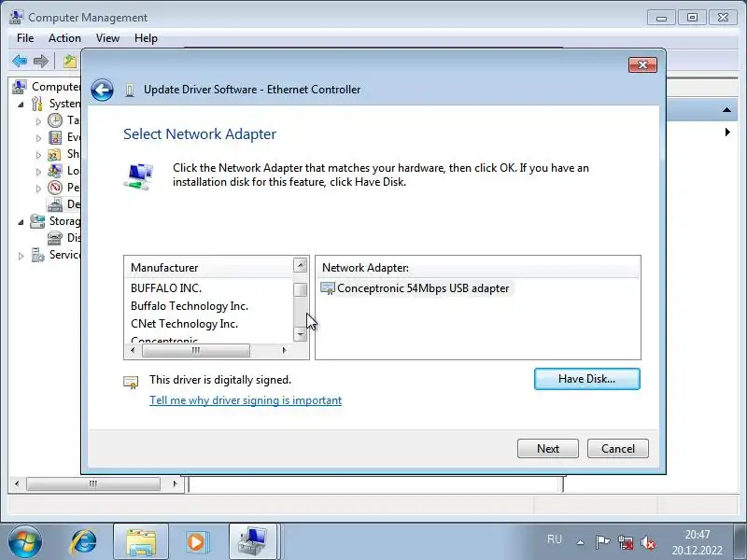The width and height of the screenshot is (747, 560).
Task: Select Shared Folders icon in tree
Action: (x=55, y=154)
